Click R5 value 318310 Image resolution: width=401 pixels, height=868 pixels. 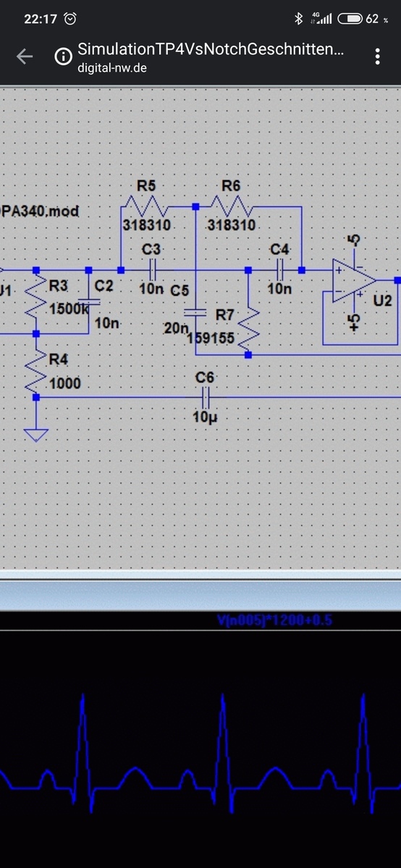click(x=146, y=225)
